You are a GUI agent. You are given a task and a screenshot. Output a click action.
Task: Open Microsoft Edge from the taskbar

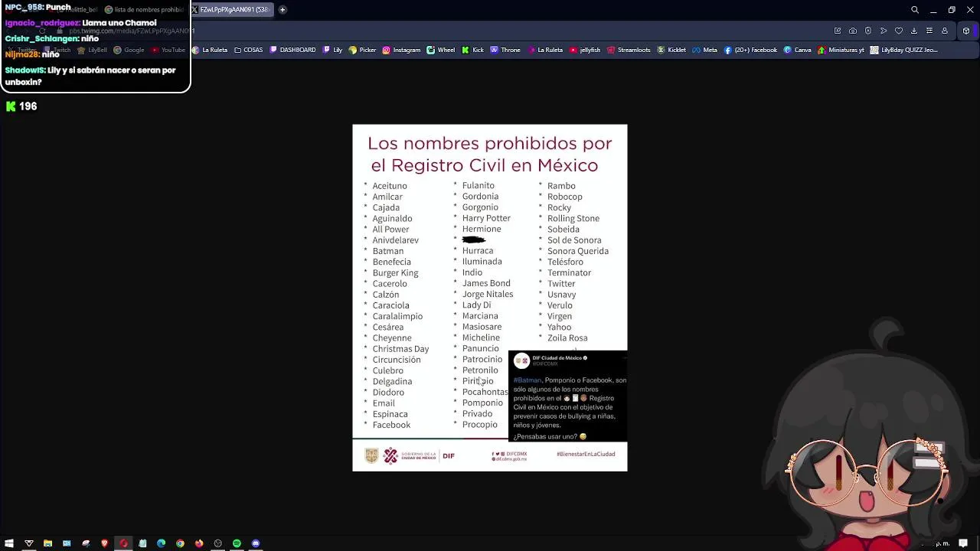click(161, 543)
